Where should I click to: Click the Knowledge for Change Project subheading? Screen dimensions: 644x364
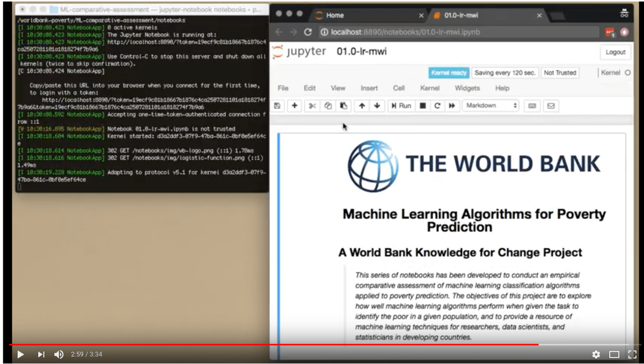tap(460, 252)
